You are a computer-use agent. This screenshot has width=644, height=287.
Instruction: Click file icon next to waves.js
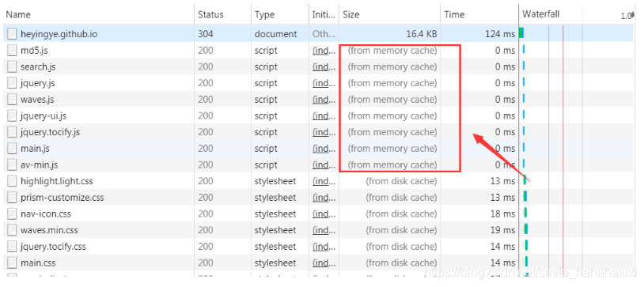[13, 100]
